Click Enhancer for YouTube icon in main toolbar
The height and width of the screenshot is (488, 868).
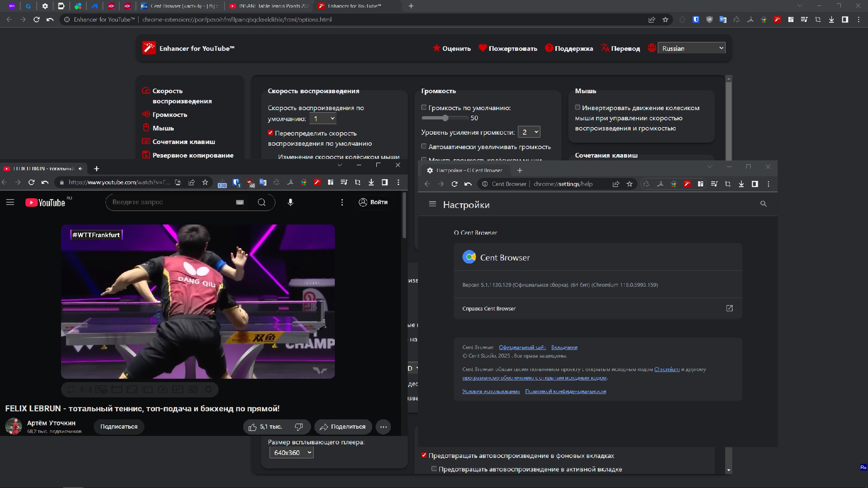click(777, 19)
